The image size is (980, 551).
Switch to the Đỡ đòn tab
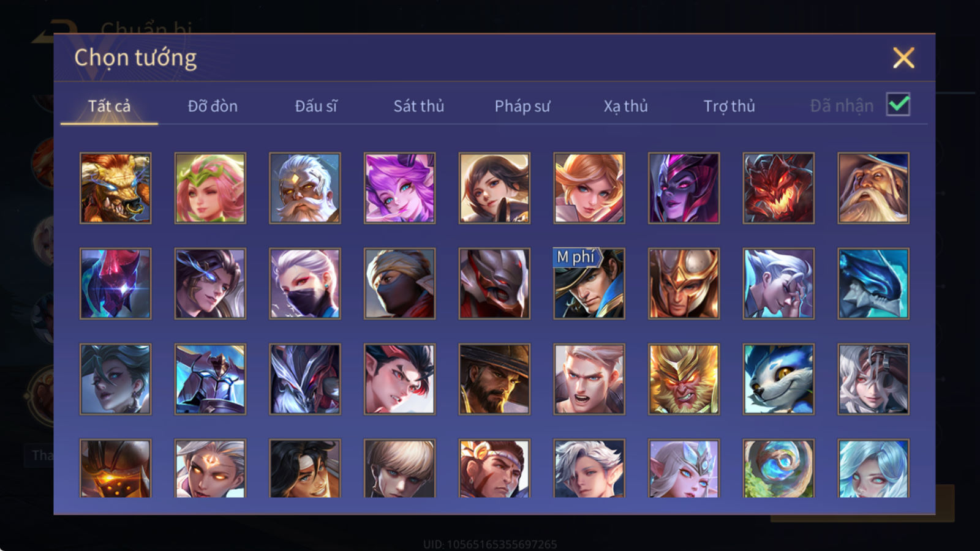click(x=213, y=106)
